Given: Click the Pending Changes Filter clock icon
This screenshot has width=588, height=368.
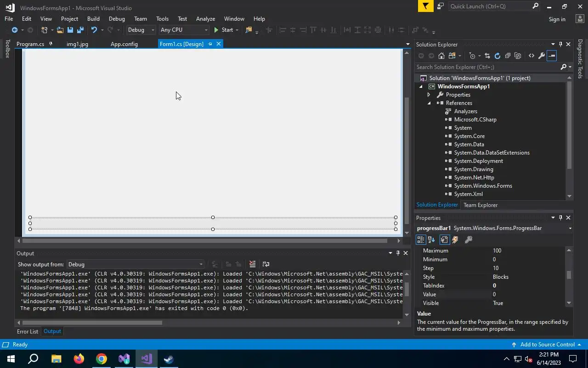Looking at the screenshot, I should click(472, 56).
